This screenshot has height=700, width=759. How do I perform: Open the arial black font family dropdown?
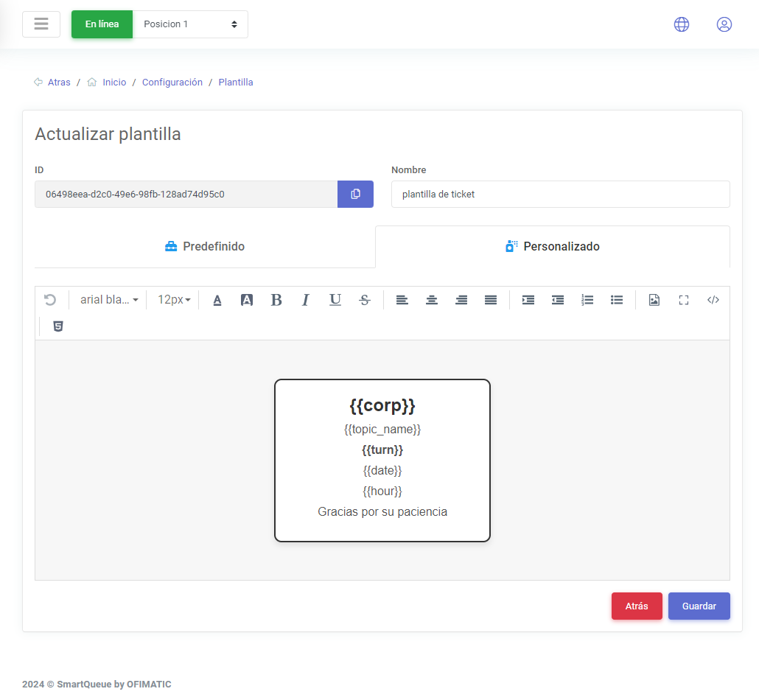coord(109,300)
